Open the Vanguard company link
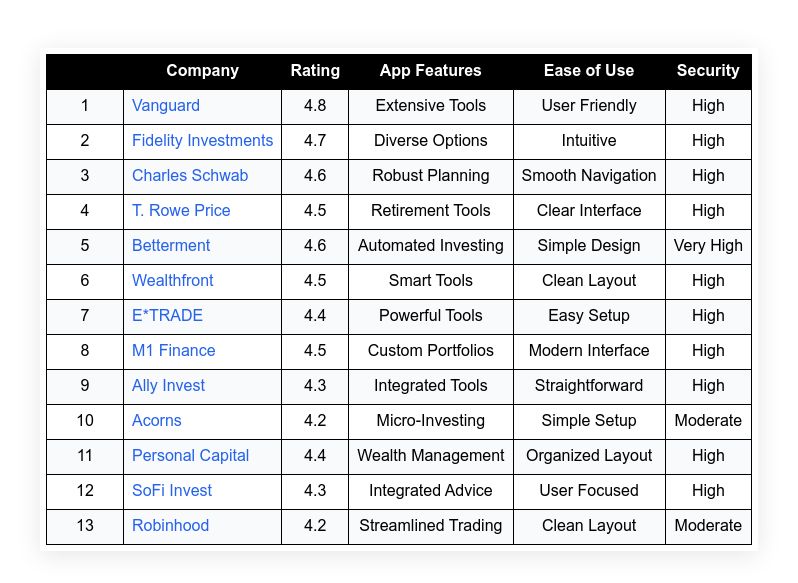This screenshot has width=798, height=583. [165, 106]
